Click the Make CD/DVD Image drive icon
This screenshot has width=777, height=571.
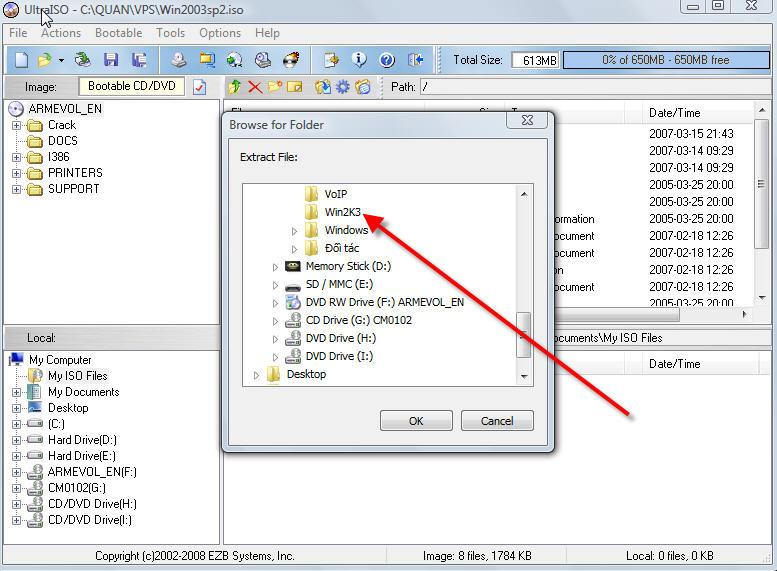coord(179,60)
